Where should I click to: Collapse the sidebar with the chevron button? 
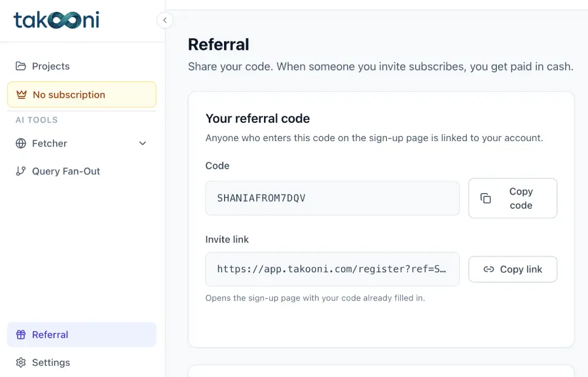(165, 20)
